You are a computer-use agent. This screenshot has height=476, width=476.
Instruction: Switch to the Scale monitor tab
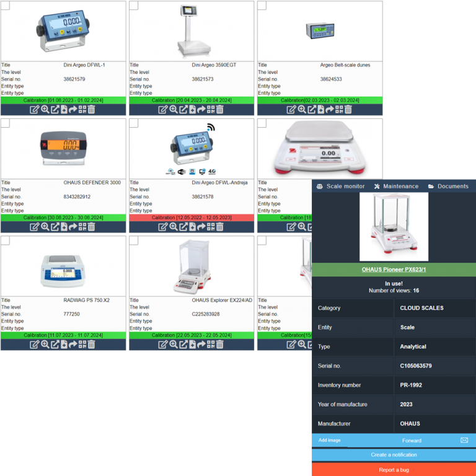[x=340, y=187]
